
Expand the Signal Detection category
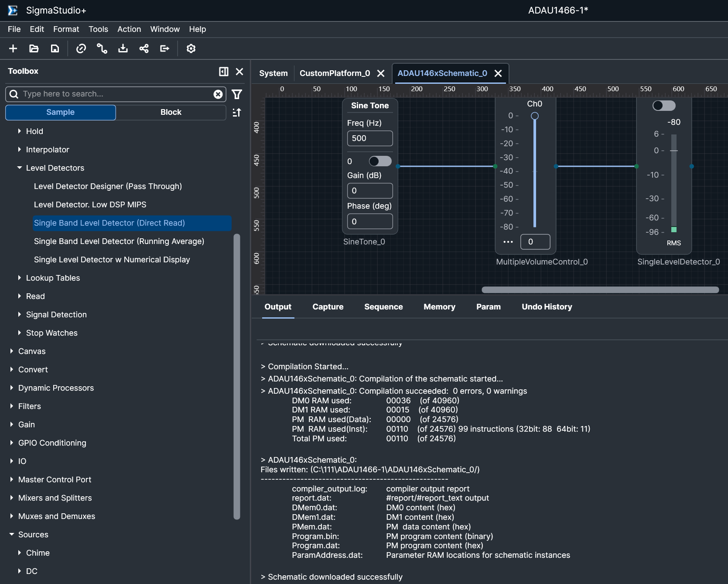[x=20, y=315]
